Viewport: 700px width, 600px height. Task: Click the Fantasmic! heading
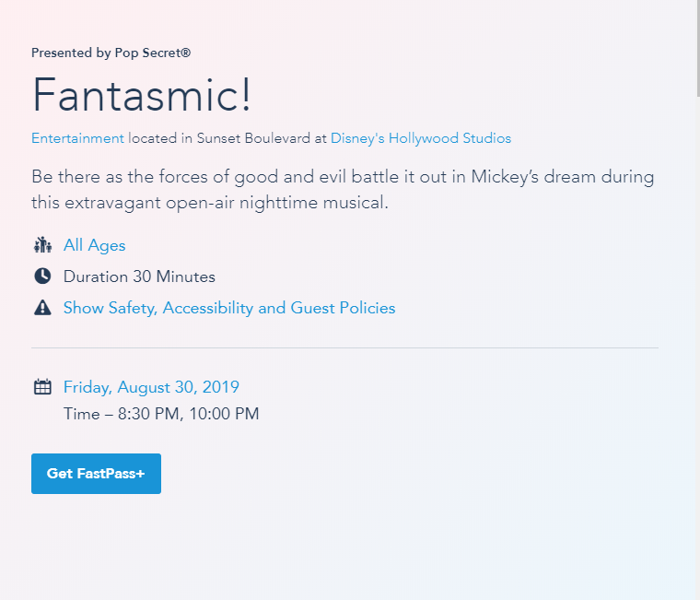142,94
